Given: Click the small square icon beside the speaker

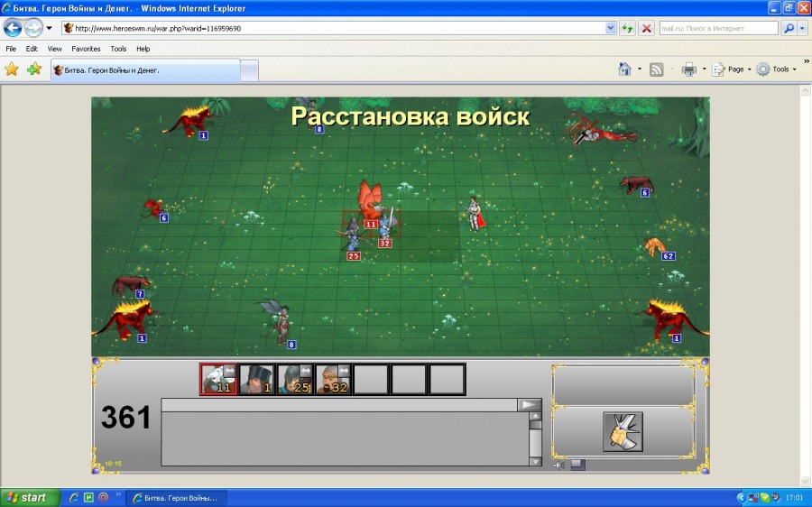Looking at the screenshot, I should (578, 466).
